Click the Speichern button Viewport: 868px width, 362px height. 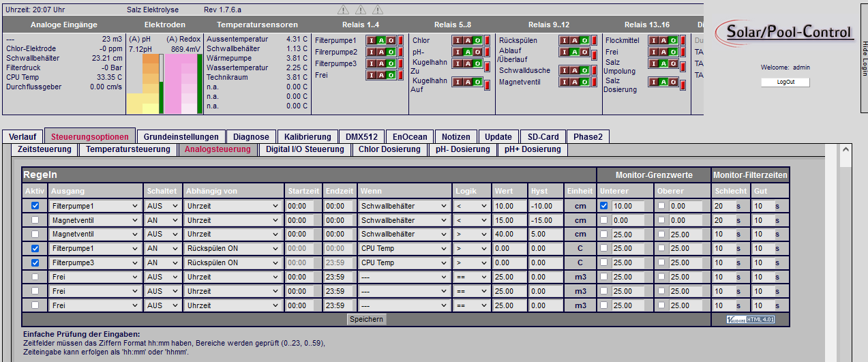pos(366,319)
